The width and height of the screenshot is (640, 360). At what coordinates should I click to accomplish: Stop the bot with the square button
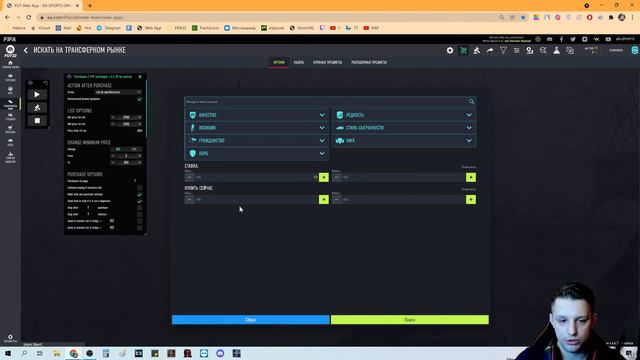click(37, 120)
